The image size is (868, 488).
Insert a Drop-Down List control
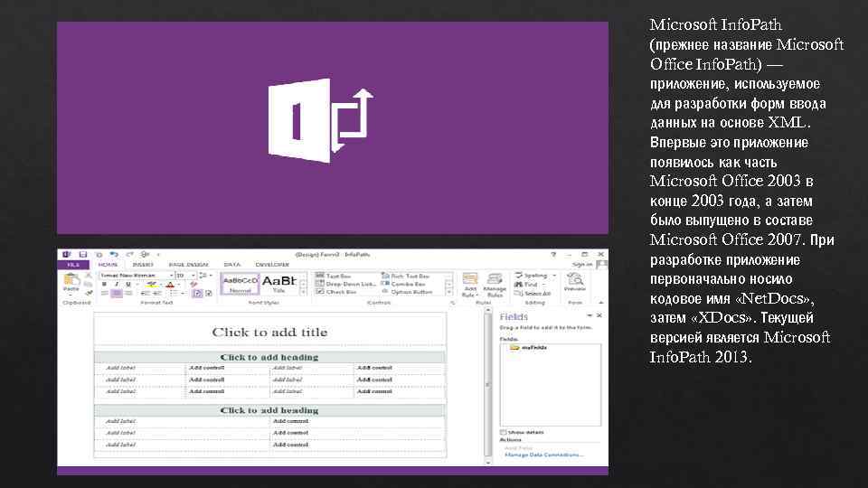click(x=346, y=284)
